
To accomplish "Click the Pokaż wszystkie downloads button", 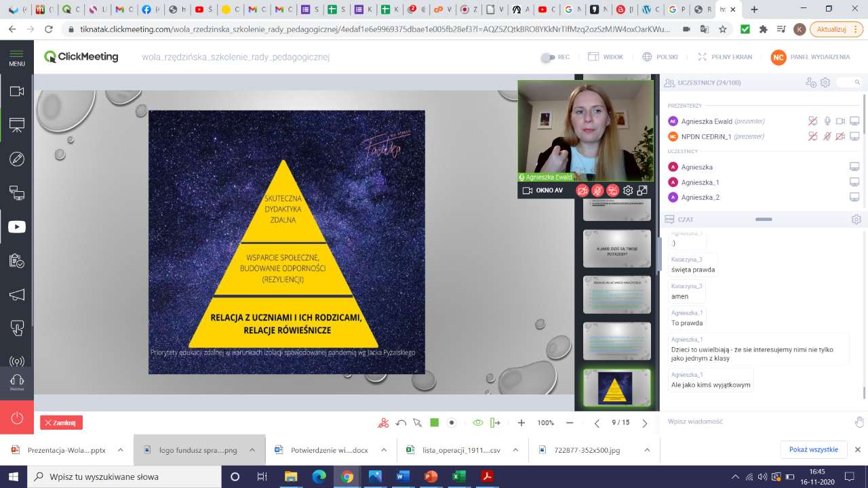I will 814,449.
